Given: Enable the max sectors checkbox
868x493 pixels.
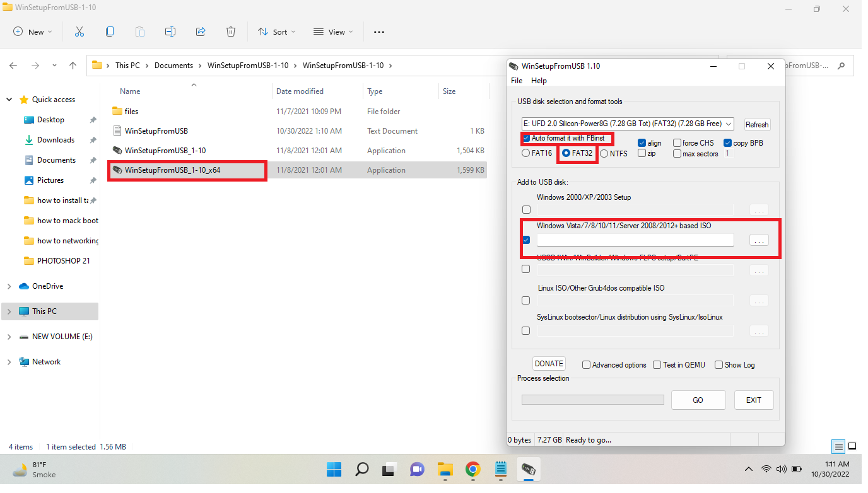Looking at the screenshot, I should [x=677, y=153].
